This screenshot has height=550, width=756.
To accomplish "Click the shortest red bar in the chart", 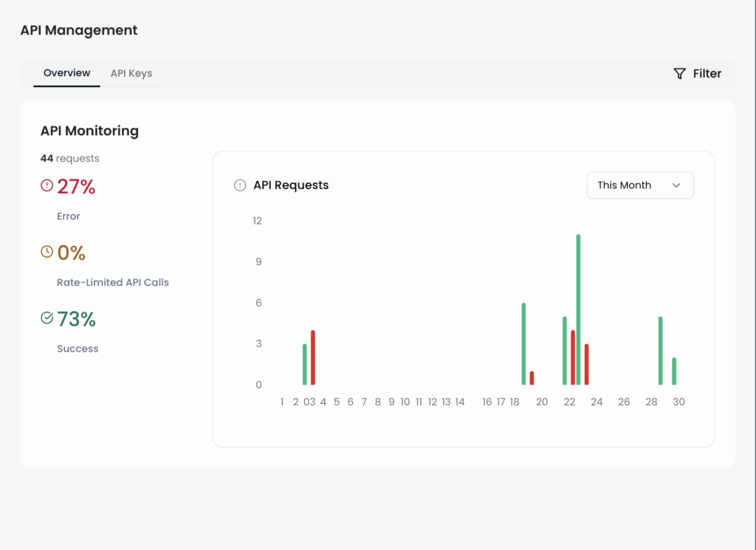I will pyautogui.click(x=532, y=378).
